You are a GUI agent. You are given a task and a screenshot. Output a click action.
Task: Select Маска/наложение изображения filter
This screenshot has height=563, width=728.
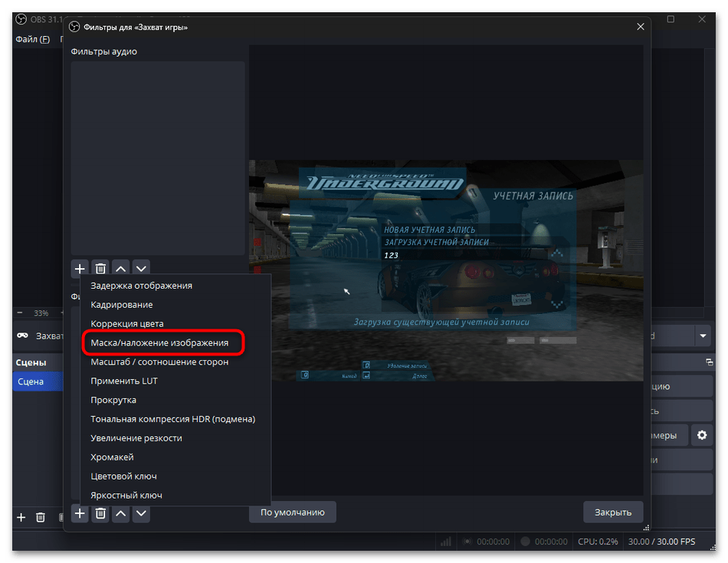click(x=175, y=342)
